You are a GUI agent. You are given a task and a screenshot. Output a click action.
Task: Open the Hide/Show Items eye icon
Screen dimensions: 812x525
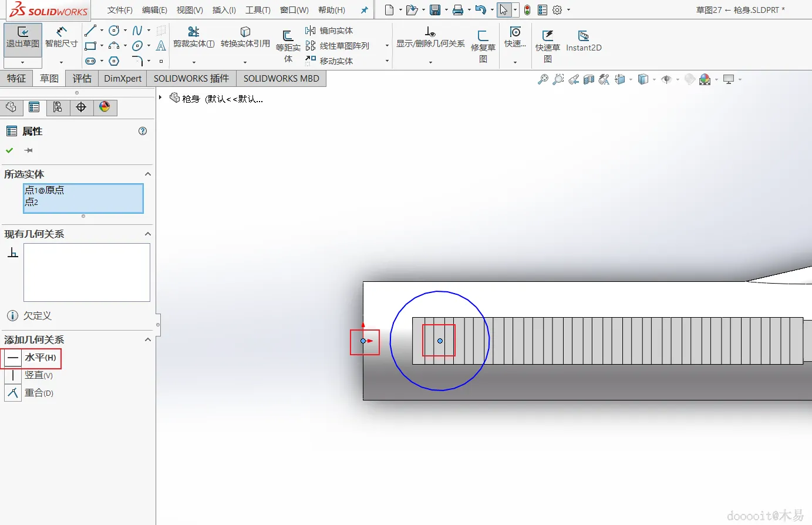pos(666,79)
